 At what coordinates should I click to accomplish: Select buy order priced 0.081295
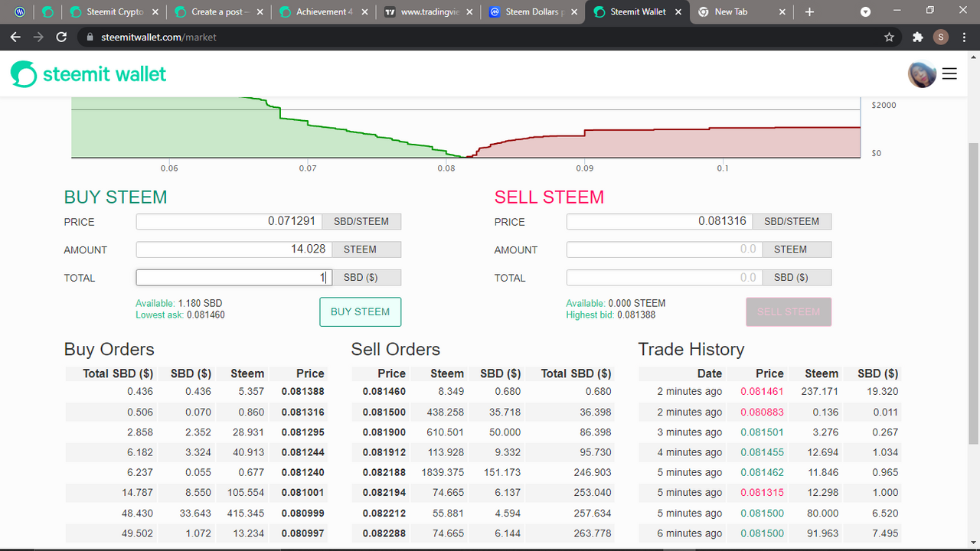[x=196, y=432]
